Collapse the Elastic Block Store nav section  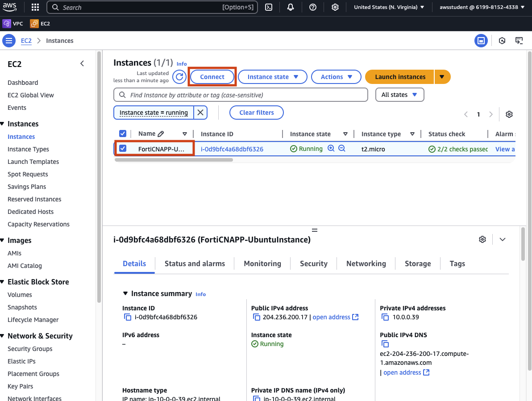point(2,282)
